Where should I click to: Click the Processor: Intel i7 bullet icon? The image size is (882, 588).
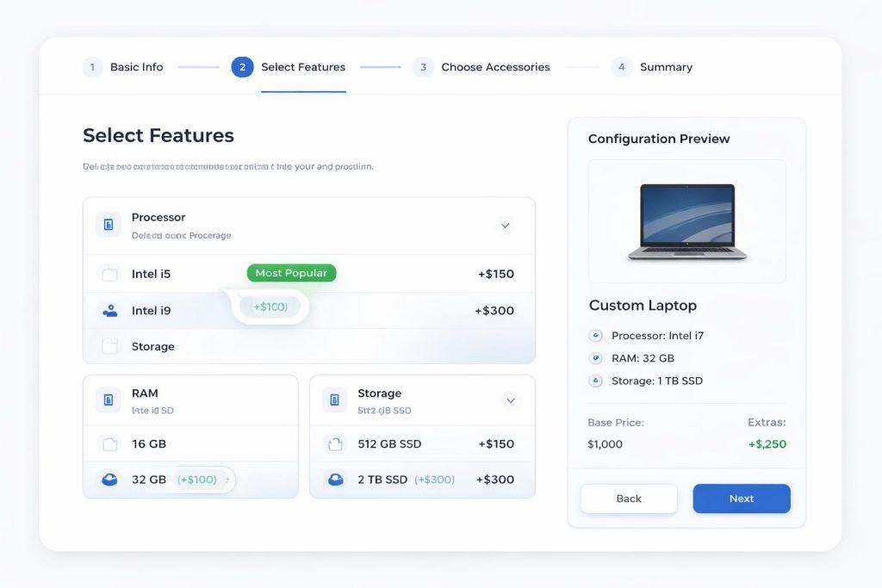(595, 336)
